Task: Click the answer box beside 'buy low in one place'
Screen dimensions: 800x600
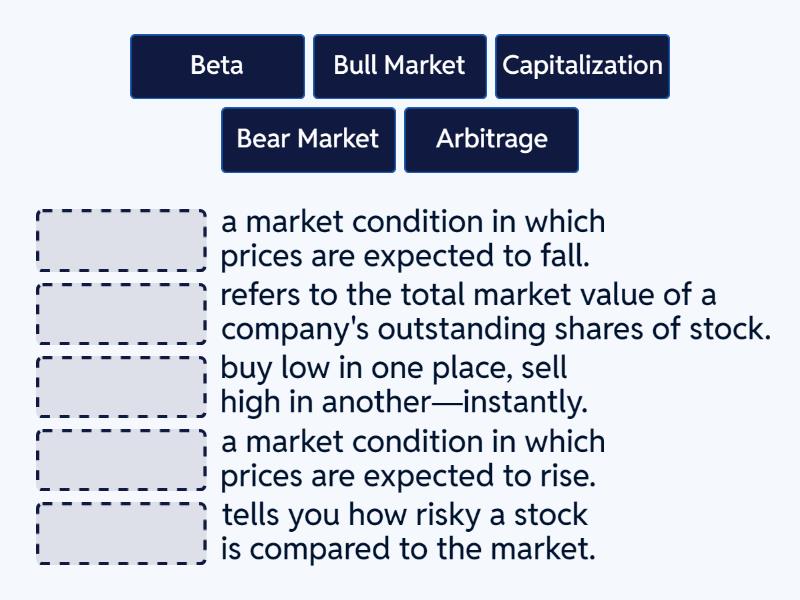Action: [120, 386]
